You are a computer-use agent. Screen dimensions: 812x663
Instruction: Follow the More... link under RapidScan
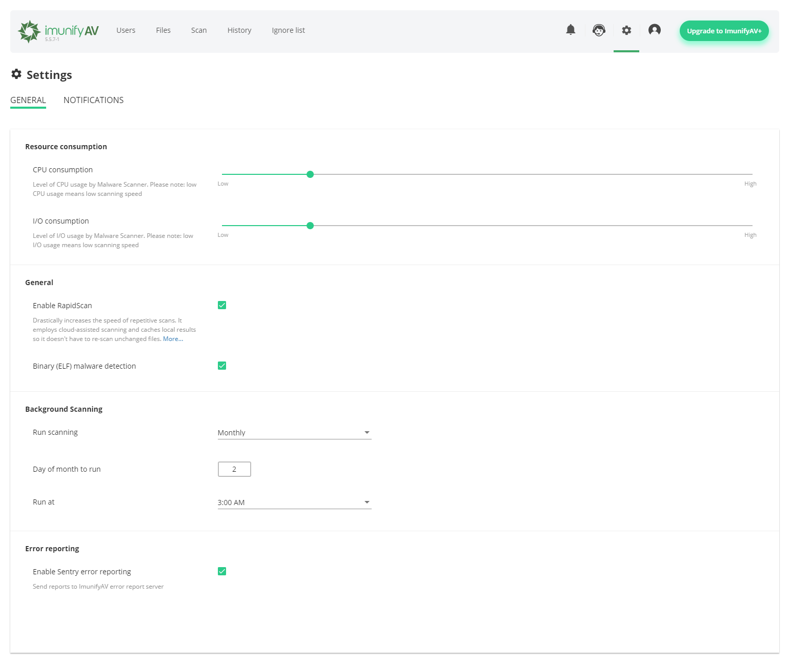point(173,339)
